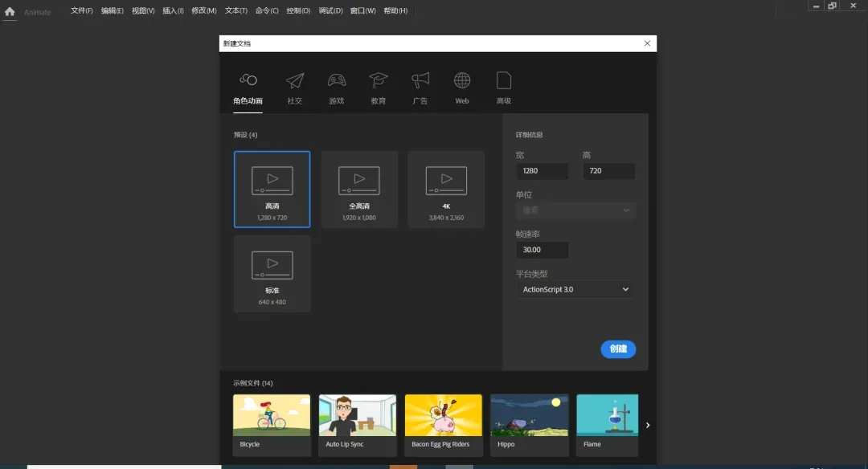868x469 pixels.
Task: Open the Hippo sample file
Action: (x=529, y=426)
